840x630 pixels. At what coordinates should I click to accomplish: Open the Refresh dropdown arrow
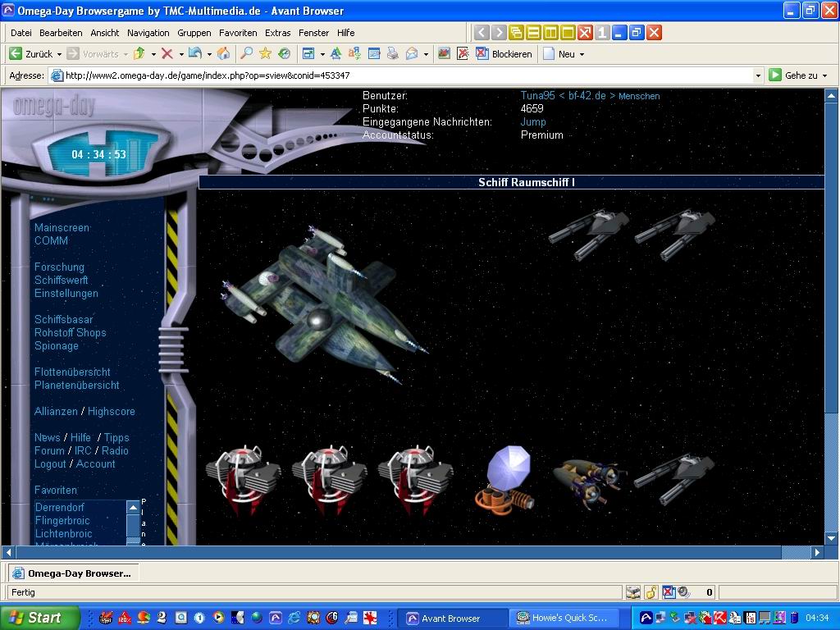[209, 54]
